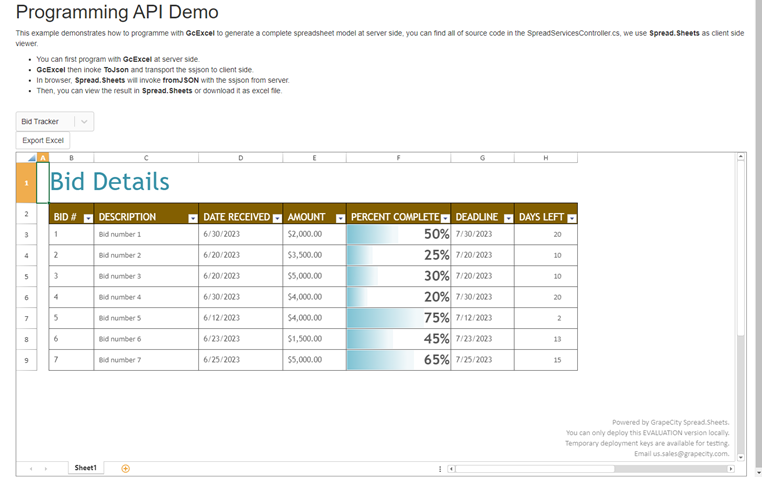The image size is (762, 477).
Task: Open the DESCRIPTION column filter arrow
Action: click(192, 219)
